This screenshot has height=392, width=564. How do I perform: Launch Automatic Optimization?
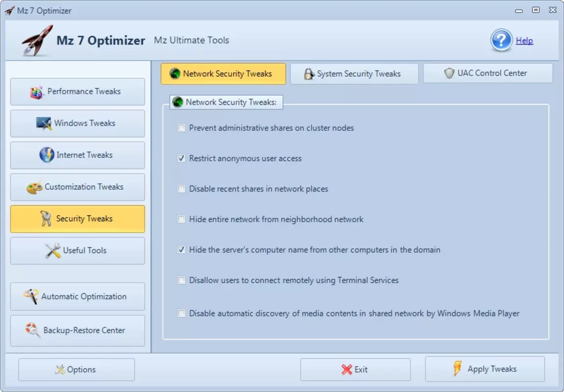pos(77,296)
